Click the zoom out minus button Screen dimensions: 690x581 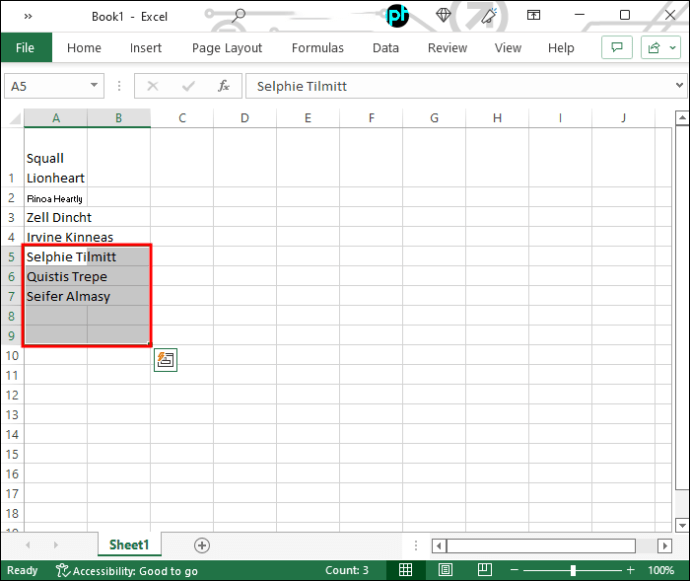pos(514,570)
